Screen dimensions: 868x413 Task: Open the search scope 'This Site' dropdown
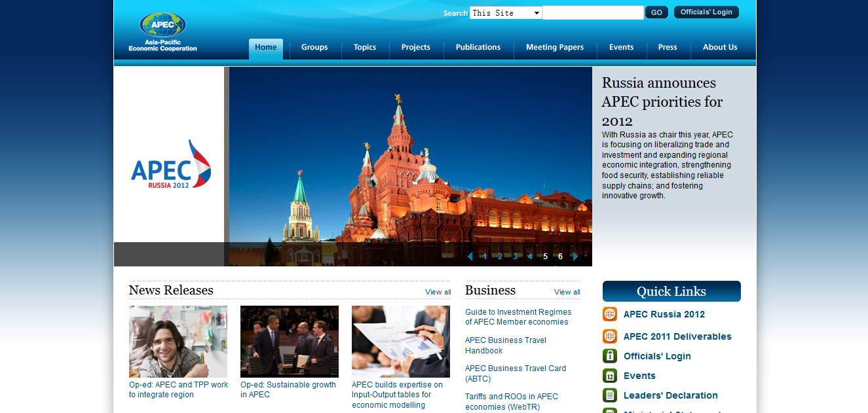506,12
